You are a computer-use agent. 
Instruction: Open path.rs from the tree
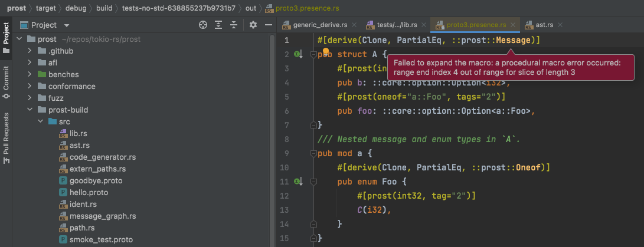(x=81, y=228)
